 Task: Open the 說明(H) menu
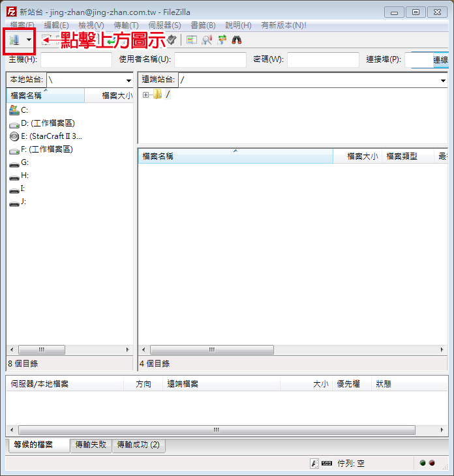pos(238,25)
